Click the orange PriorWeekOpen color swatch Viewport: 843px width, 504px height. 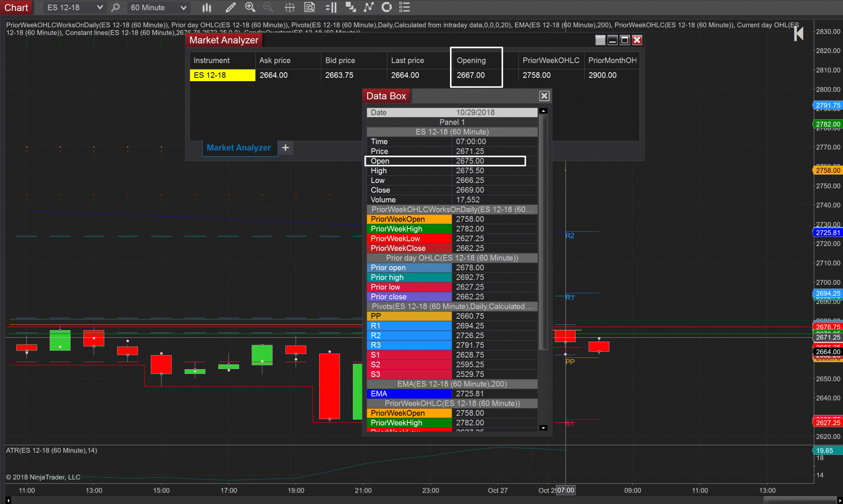click(x=409, y=219)
